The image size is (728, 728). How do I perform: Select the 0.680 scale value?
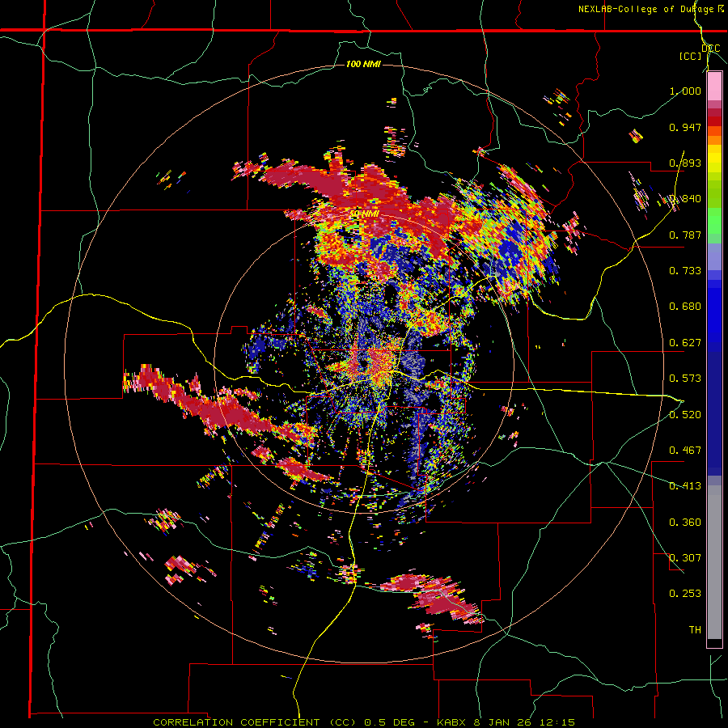[685, 307]
